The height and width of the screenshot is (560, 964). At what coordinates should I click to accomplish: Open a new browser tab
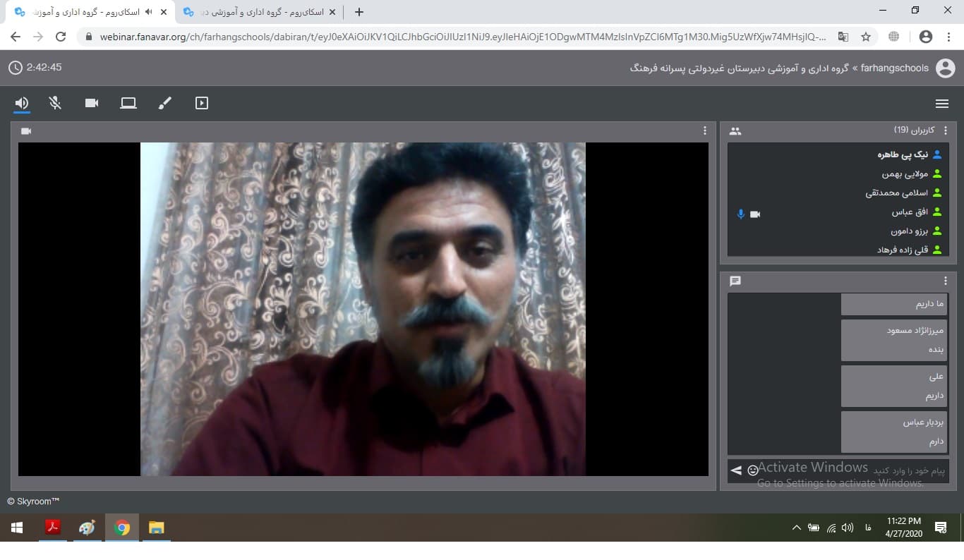coord(359,12)
